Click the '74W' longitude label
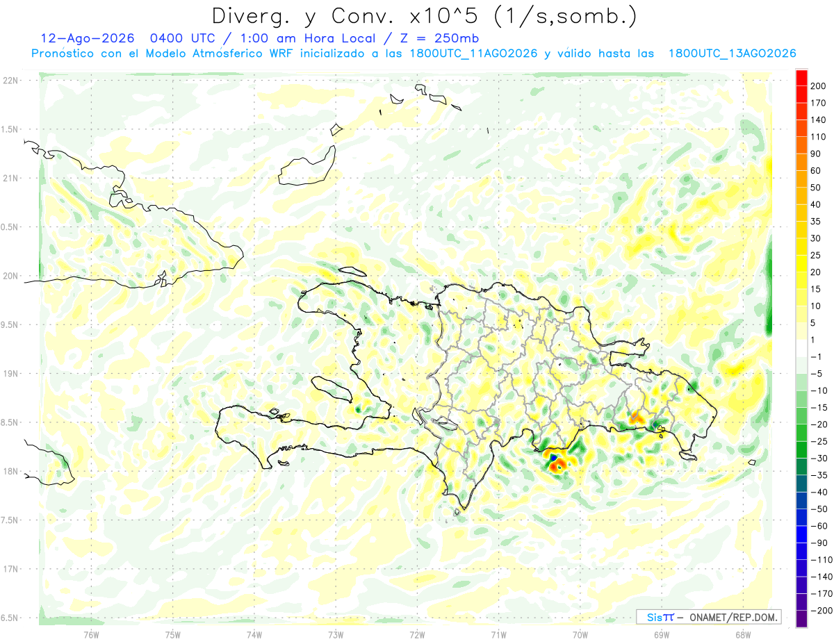The height and width of the screenshot is (644, 834). pyautogui.click(x=254, y=634)
